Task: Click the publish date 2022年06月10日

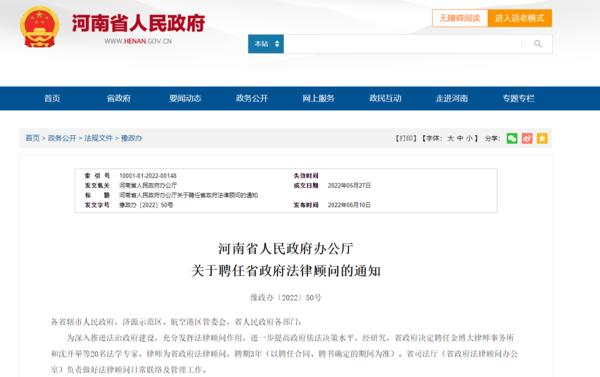Action: [x=349, y=205]
